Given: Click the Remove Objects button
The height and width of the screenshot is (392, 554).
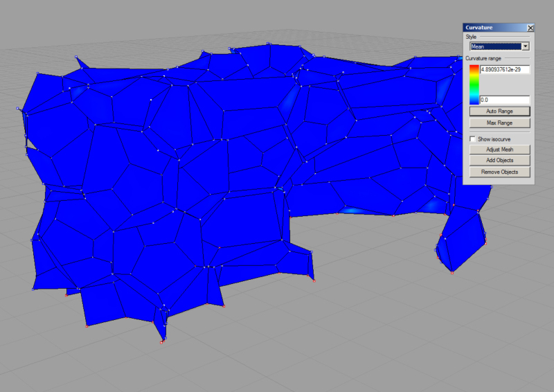Looking at the screenshot, I should point(499,172).
